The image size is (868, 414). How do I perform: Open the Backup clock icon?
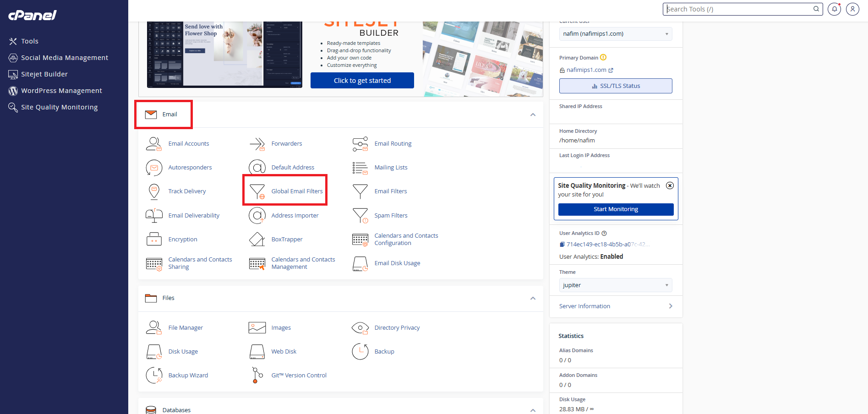(x=360, y=352)
